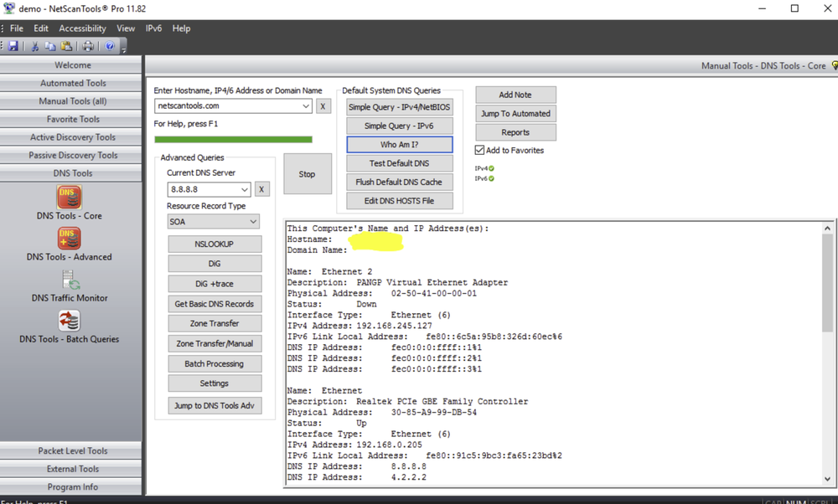838x504 pixels.
Task: Open the Help menu
Action: [181, 28]
